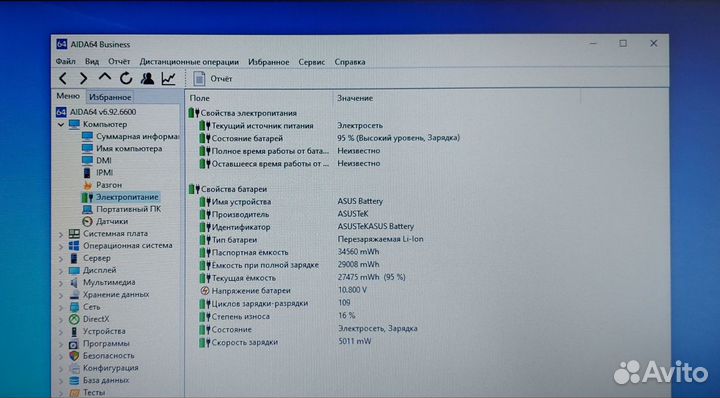Open the Файл menu
Image resolution: width=720 pixels, height=398 pixels.
pos(66,62)
